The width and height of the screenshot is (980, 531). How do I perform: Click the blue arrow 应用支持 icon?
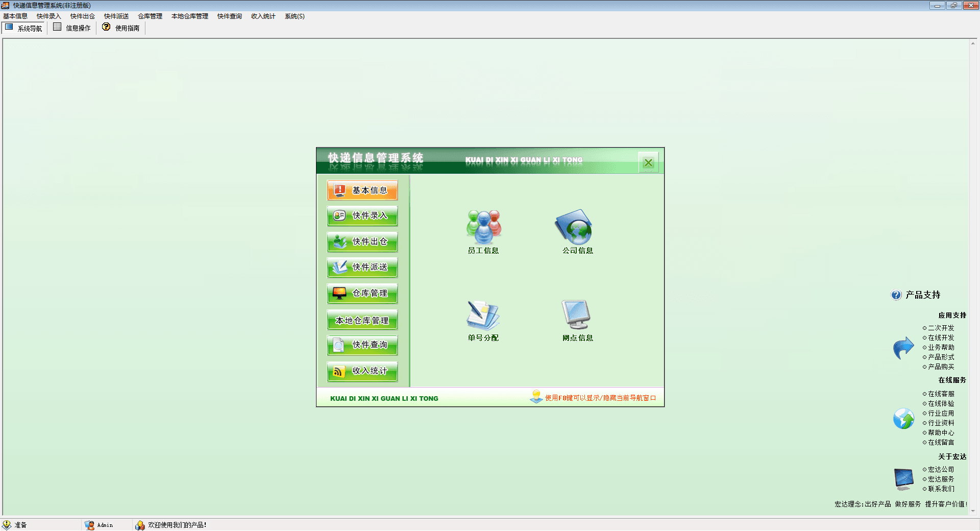(903, 348)
